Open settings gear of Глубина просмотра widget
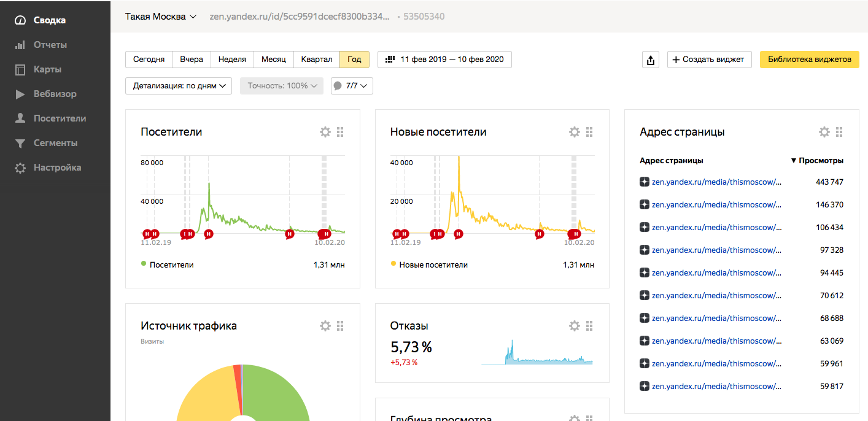 (575, 419)
